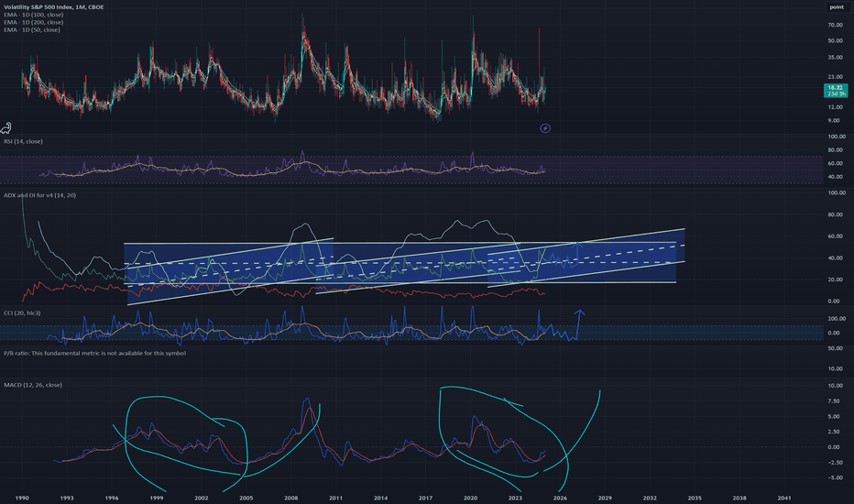Viewport: 854px width, 504px height.
Task: Select the EMA 1D (200, close) legend
Action: (x=33, y=22)
